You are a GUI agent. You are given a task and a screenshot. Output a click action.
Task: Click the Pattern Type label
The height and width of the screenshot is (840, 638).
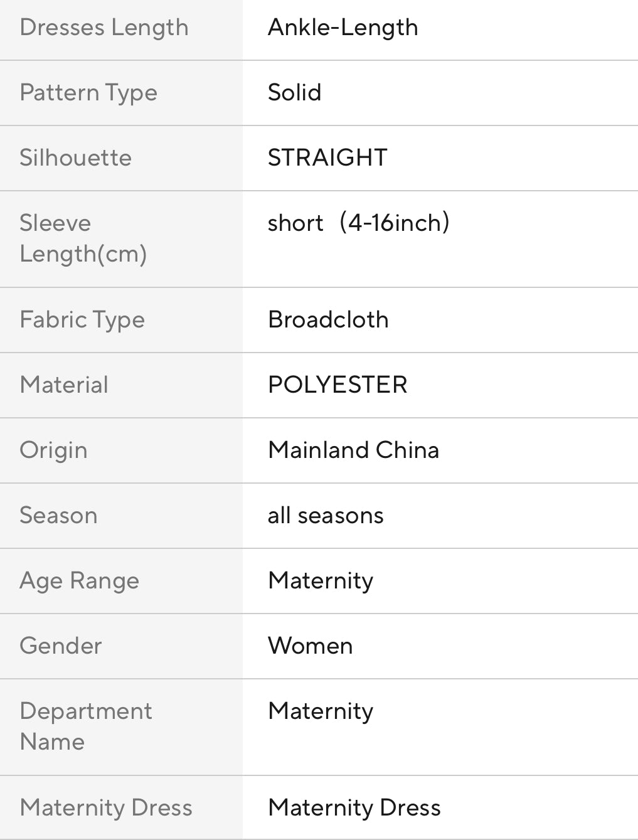click(88, 93)
